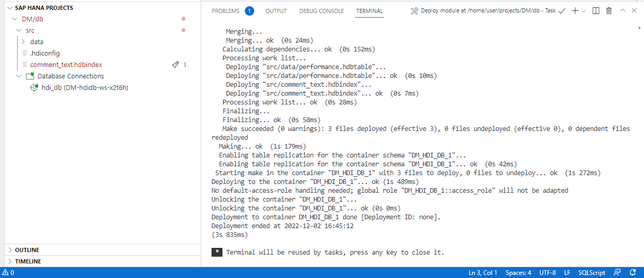This screenshot has height=278, width=644.
Task: Click 'Calculating dependencies... ok' terminal line
Action: tap(298, 49)
